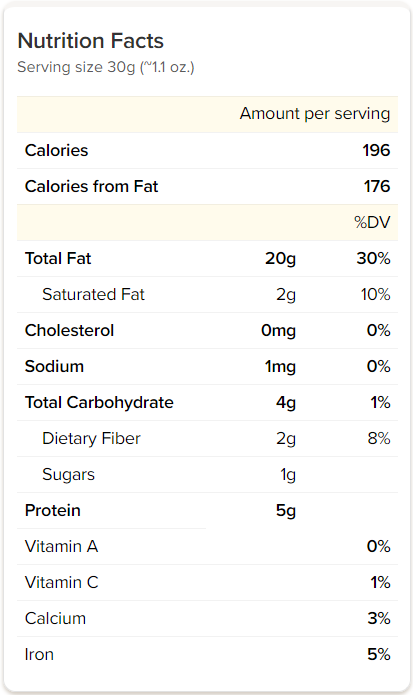This screenshot has height=696, width=413.
Task: Click the %DV column header
Action: coord(372,222)
